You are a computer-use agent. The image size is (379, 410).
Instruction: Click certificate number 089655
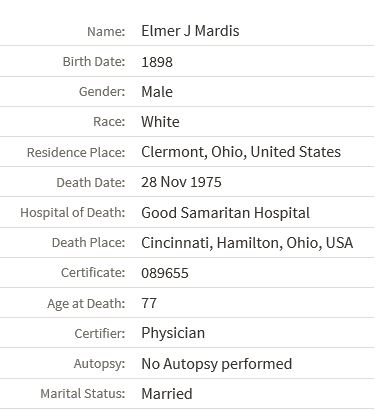coord(165,273)
